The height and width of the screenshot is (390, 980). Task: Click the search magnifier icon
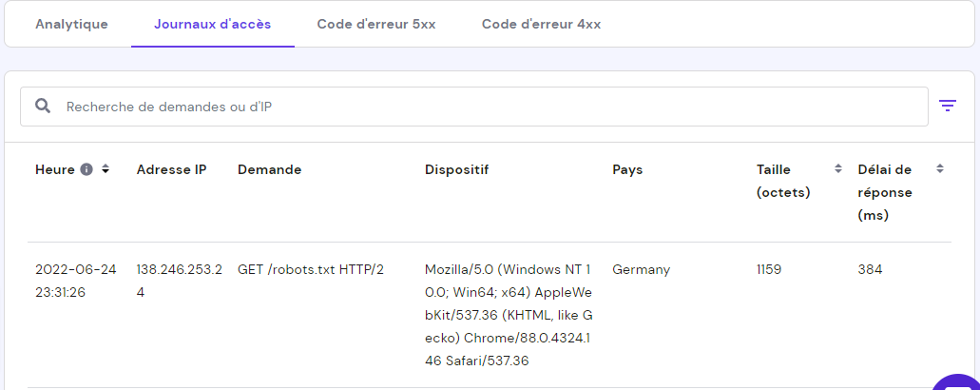(43, 106)
